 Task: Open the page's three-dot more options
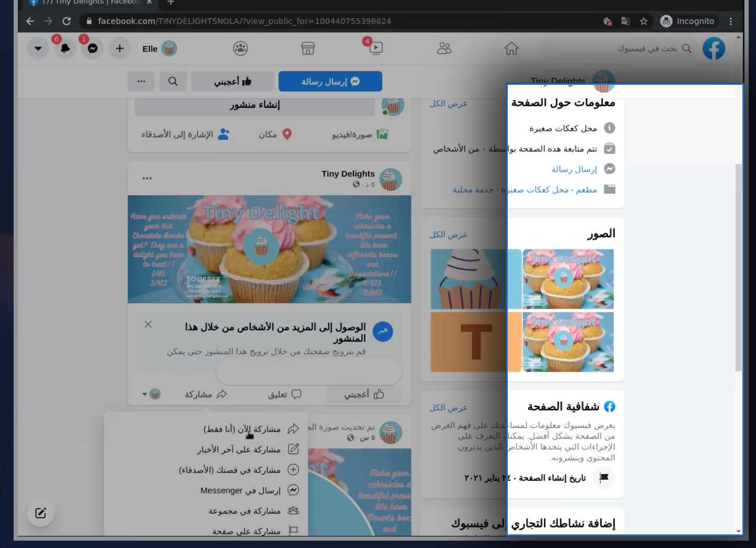[141, 81]
